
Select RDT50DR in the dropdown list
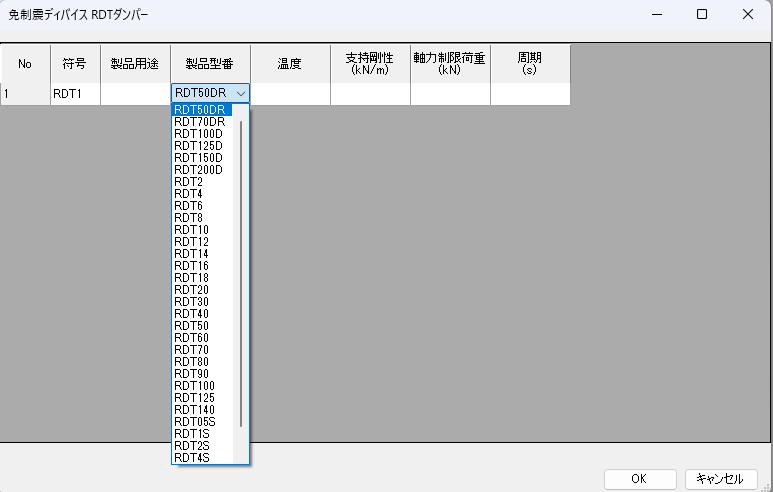[x=202, y=110]
